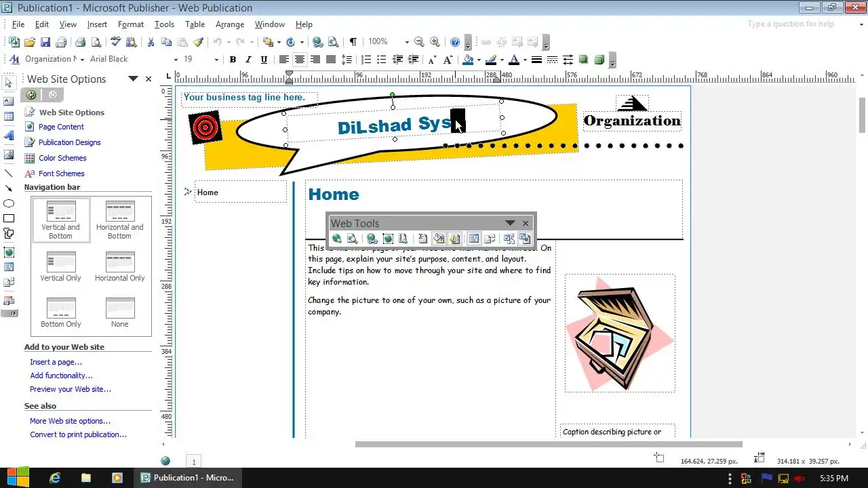Open the Fill Color dropdown arrow

(478, 60)
